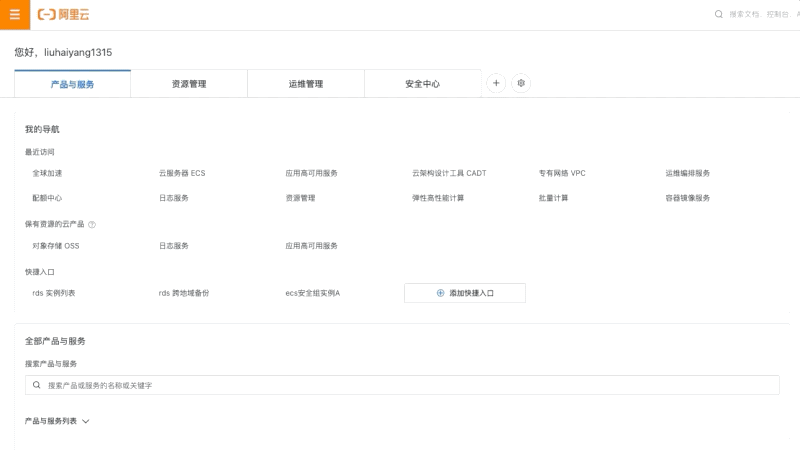The image size is (800, 450).
Task: Open 弹性高性能计算 link
Action: point(438,198)
